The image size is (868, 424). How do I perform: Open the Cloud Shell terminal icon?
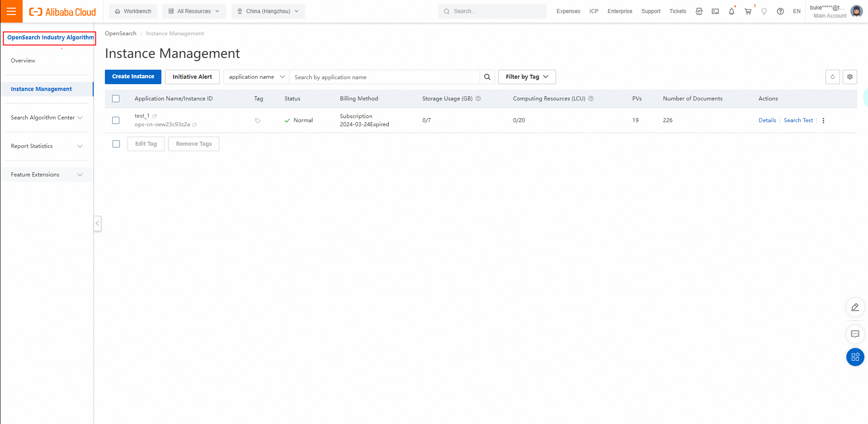(715, 11)
